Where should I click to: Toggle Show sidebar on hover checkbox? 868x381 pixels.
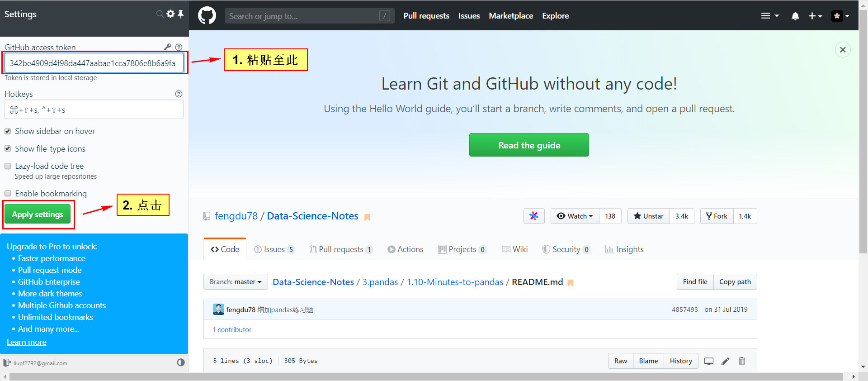8,131
